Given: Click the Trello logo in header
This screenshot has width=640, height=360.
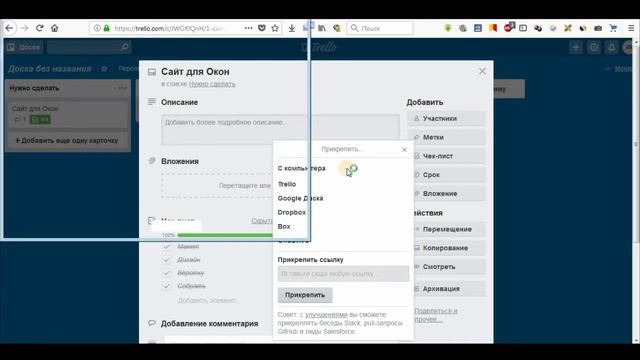Looking at the screenshot, I should pos(320,47).
